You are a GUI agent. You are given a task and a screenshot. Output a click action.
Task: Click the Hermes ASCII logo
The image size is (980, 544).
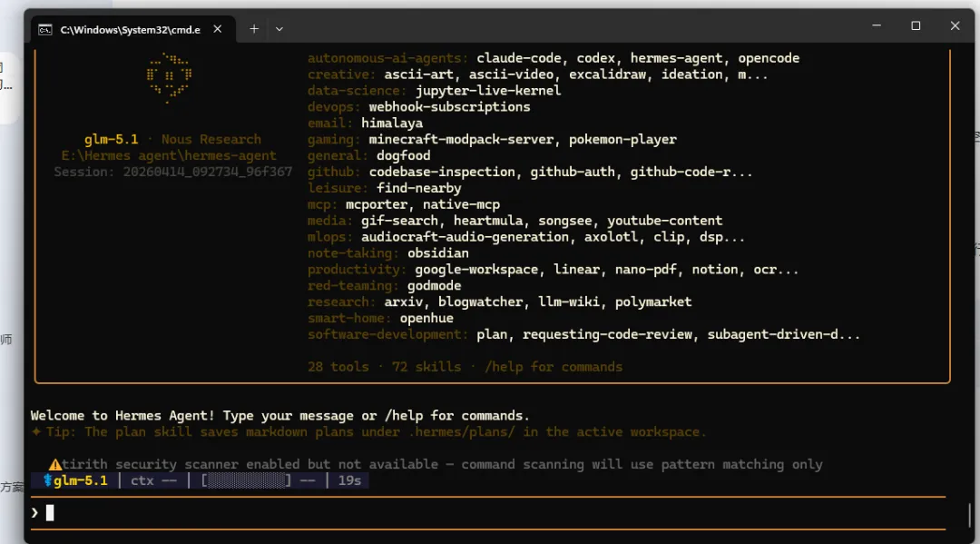point(169,77)
